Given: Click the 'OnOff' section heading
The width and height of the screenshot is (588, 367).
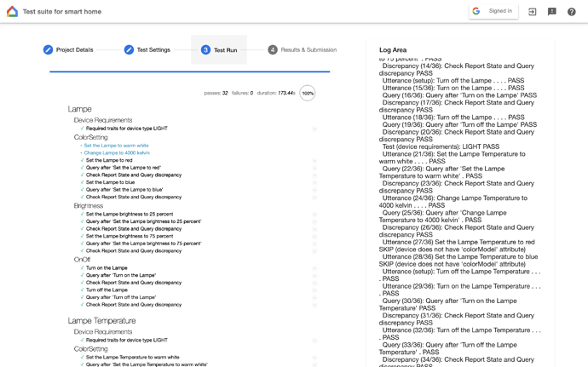Looking at the screenshot, I should click(x=82, y=260).
